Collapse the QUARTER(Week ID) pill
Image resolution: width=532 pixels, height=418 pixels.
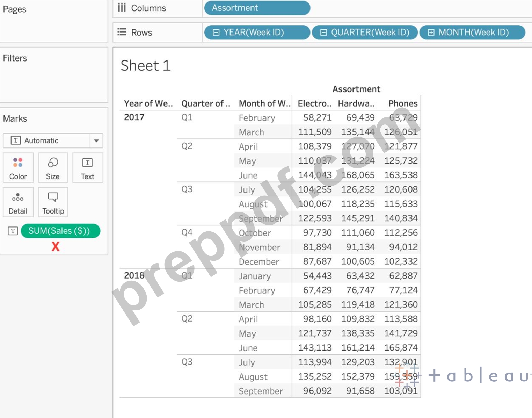coord(324,33)
